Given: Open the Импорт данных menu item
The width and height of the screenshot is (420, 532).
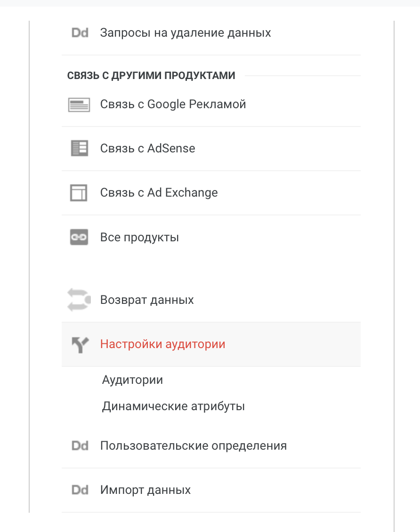Looking at the screenshot, I should click(x=145, y=490).
